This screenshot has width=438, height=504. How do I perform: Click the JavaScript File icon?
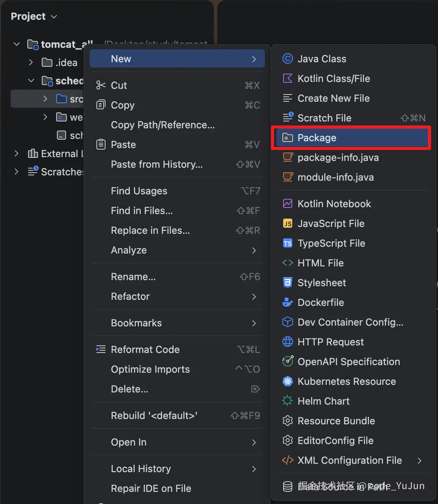[x=288, y=224]
